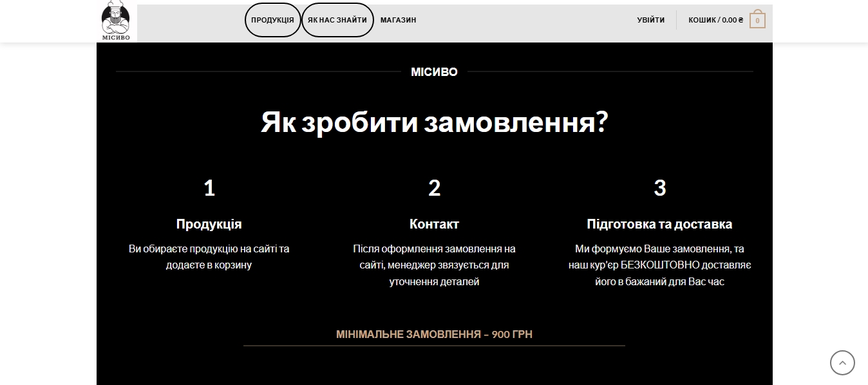Select the Продукція step heading
The height and width of the screenshot is (385, 868).
pos(209,224)
